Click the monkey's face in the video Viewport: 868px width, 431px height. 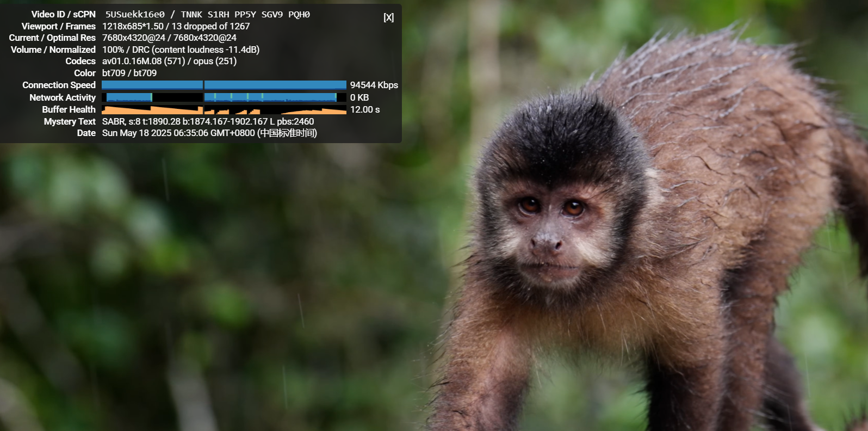click(555, 234)
